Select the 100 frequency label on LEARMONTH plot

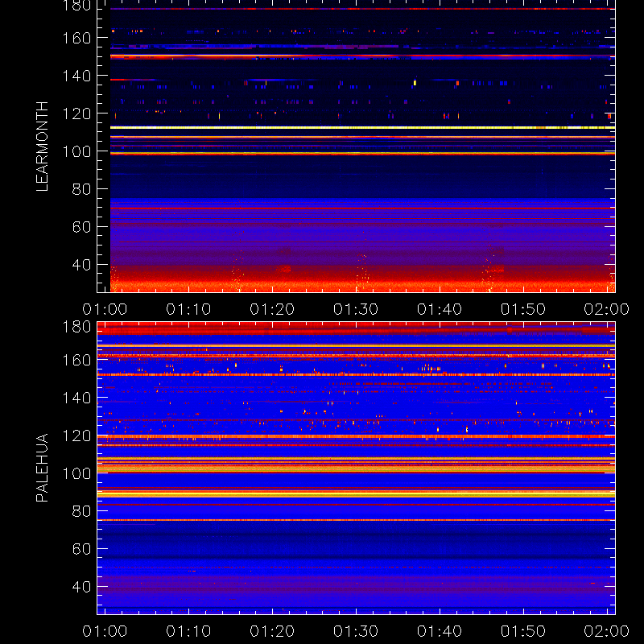[x=76, y=151]
